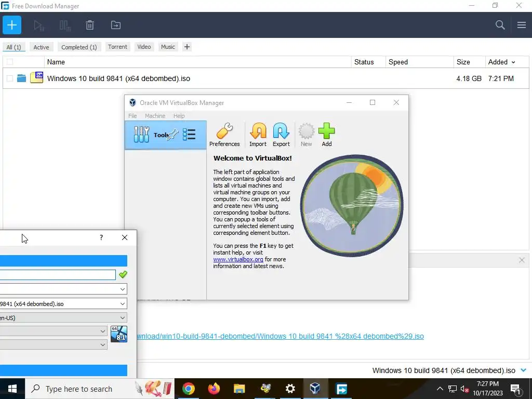Click the download URL link ending in debombed%29.iso

click(280, 336)
